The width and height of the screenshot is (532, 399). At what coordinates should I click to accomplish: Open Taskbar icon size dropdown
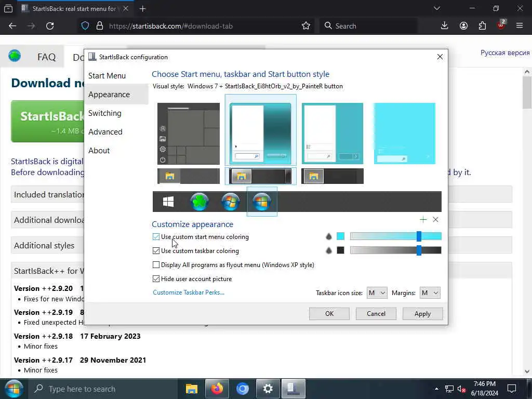[x=377, y=293]
